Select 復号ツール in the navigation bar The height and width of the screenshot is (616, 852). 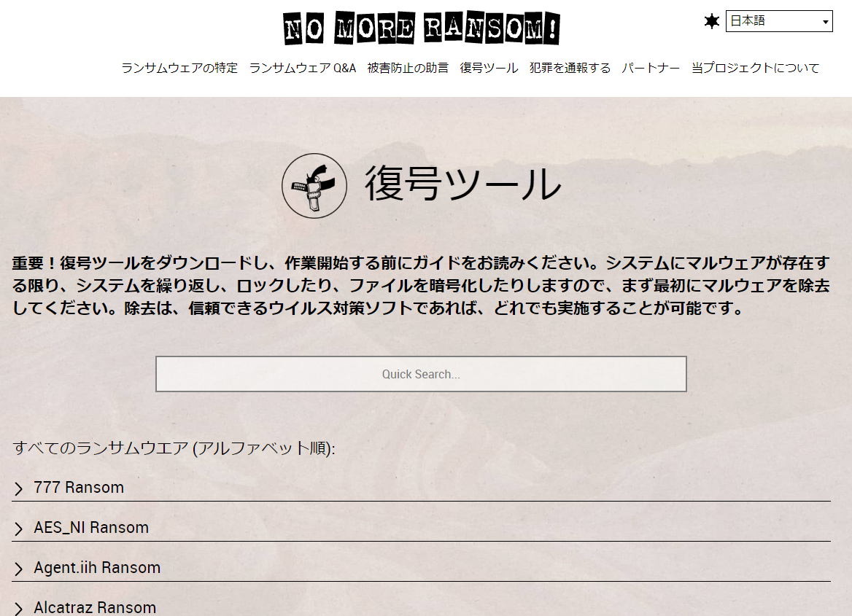(x=489, y=68)
